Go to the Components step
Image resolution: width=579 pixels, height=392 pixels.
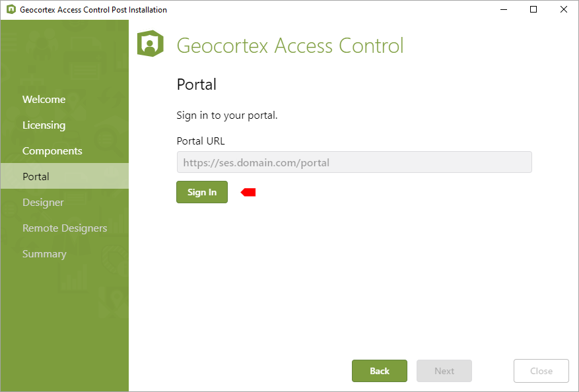tap(52, 151)
